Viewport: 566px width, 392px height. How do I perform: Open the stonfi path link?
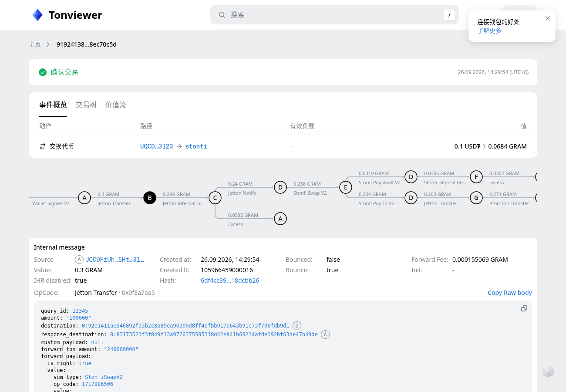(x=196, y=146)
